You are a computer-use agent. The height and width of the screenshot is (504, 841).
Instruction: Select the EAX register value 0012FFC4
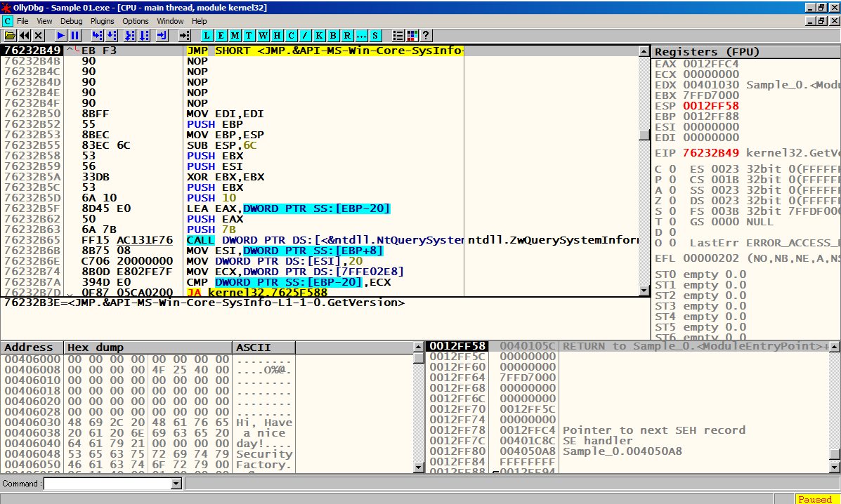click(x=710, y=64)
